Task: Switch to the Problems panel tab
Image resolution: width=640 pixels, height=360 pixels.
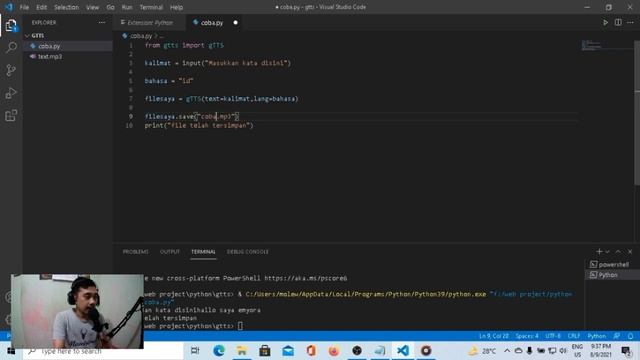Action: (x=136, y=252)
